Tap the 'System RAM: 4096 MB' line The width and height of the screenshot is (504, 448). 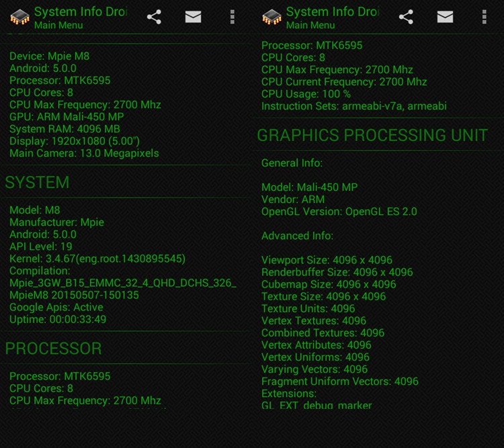pos(65,129)
